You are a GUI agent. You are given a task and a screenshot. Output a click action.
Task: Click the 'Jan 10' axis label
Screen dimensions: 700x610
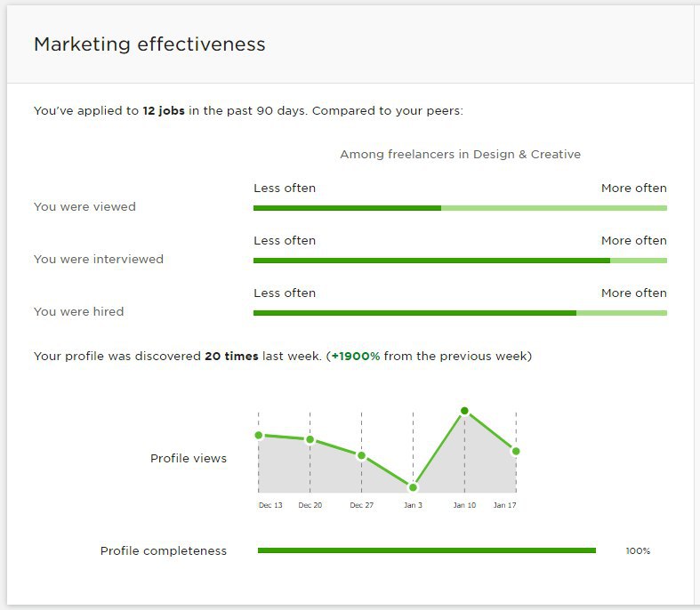click(464, 505)
